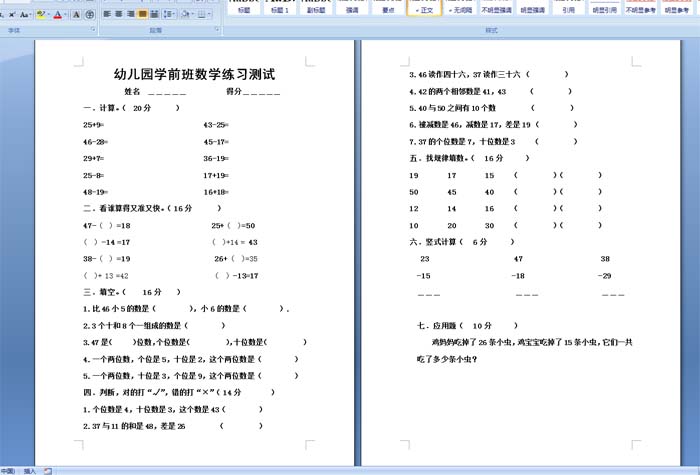Click the 姓名 blank line

(167, 93)
